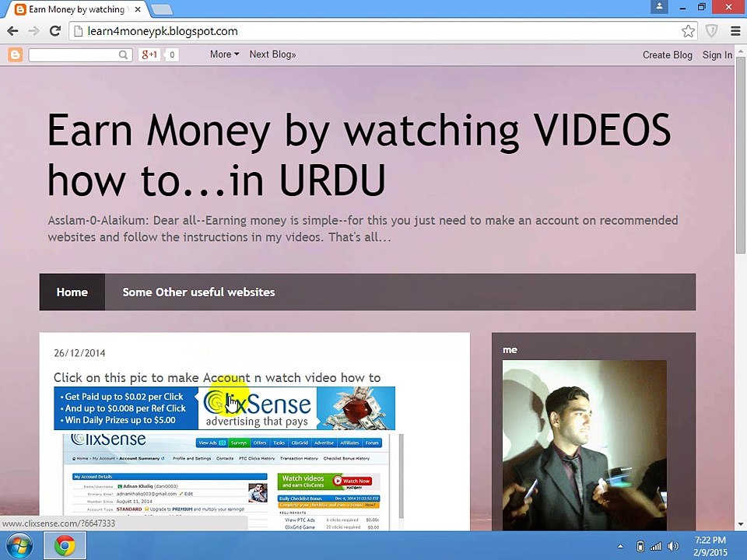Close the Earn Money by watching tab
The image size is (747, 560).
pos(138,9)
